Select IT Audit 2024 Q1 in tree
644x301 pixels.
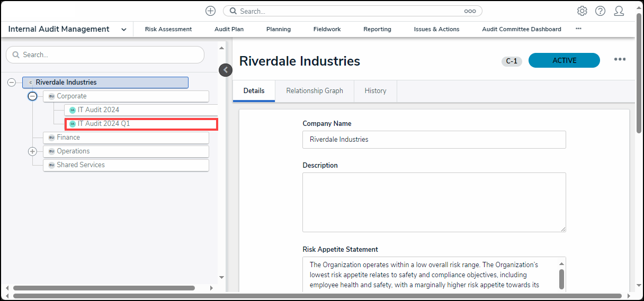104,124
